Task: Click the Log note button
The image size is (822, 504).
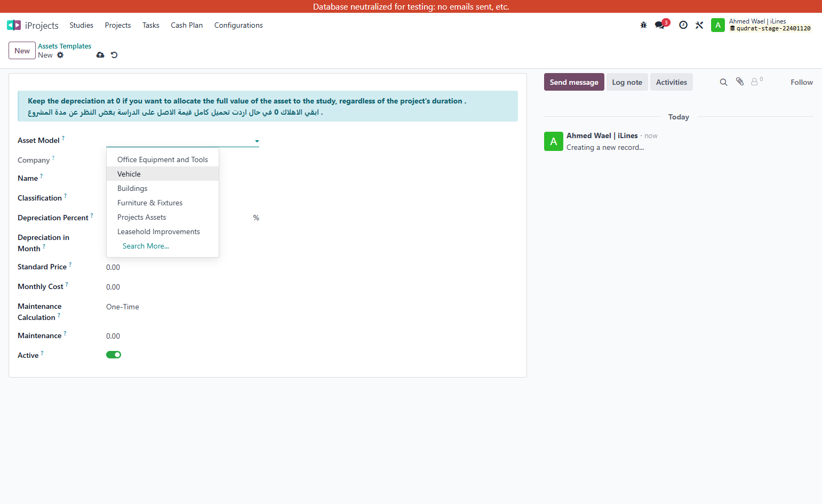Action: (x=627, y=82)
